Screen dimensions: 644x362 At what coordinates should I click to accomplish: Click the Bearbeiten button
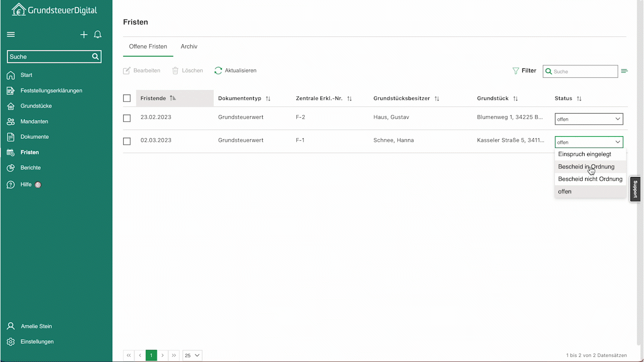[142, 71]
